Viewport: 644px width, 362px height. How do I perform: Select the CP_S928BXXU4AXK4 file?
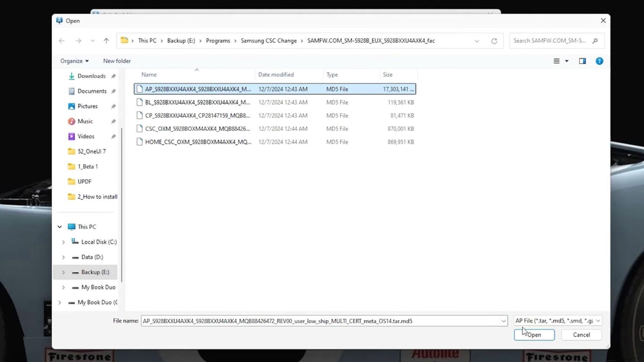(x=275, y=116)
